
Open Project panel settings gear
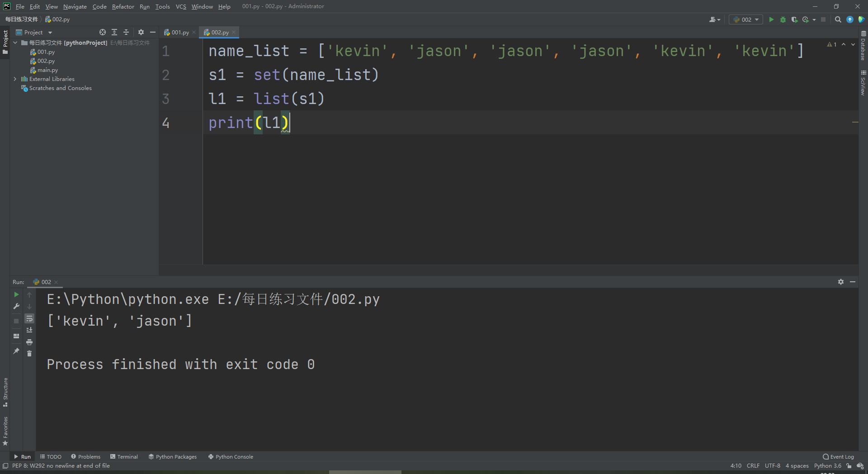coord(141,32)
